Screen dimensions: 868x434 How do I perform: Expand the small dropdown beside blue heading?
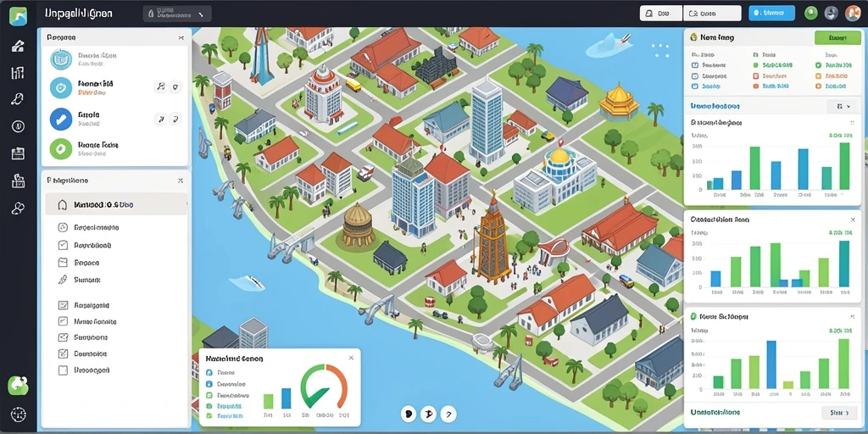(x=840, y=106)
